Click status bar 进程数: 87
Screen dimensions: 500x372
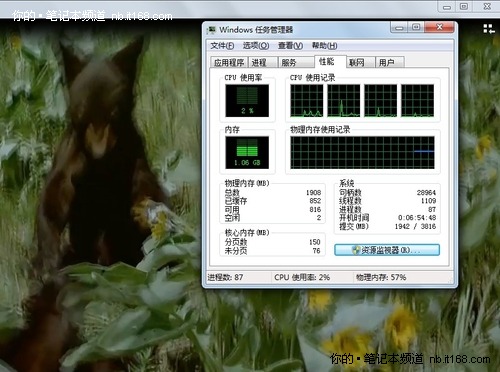pos(225,277)
